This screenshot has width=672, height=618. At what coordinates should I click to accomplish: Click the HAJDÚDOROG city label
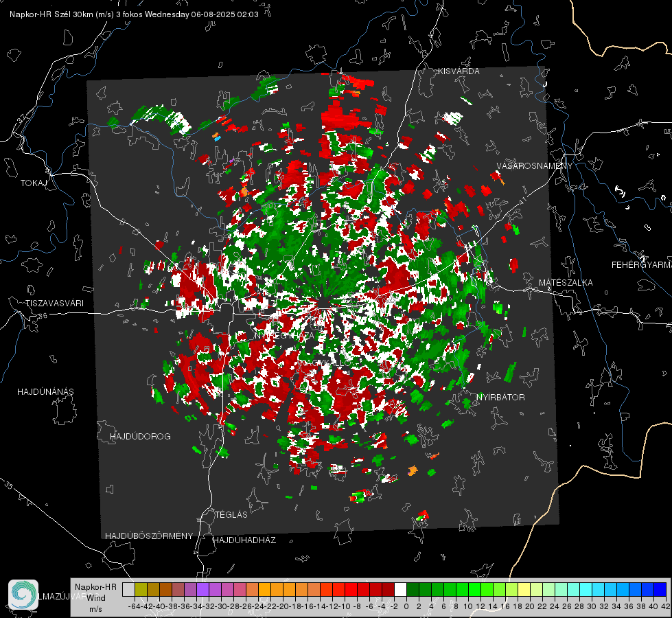(140, 437)
